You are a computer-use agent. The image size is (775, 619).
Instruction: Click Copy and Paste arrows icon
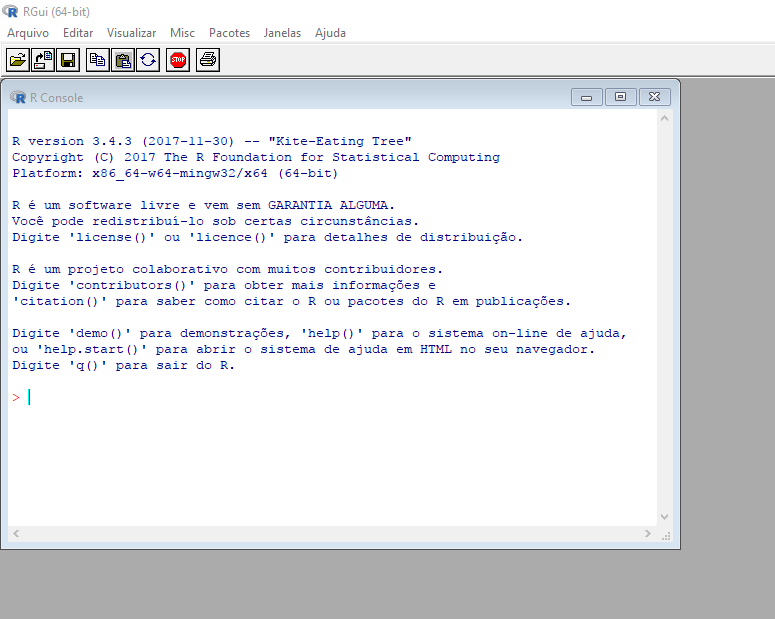coord(148,60)
